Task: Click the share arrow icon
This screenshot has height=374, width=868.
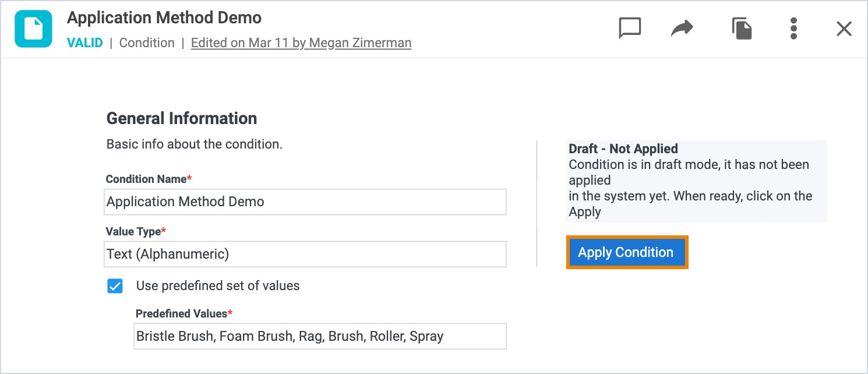Action: [x=682, y=28]
